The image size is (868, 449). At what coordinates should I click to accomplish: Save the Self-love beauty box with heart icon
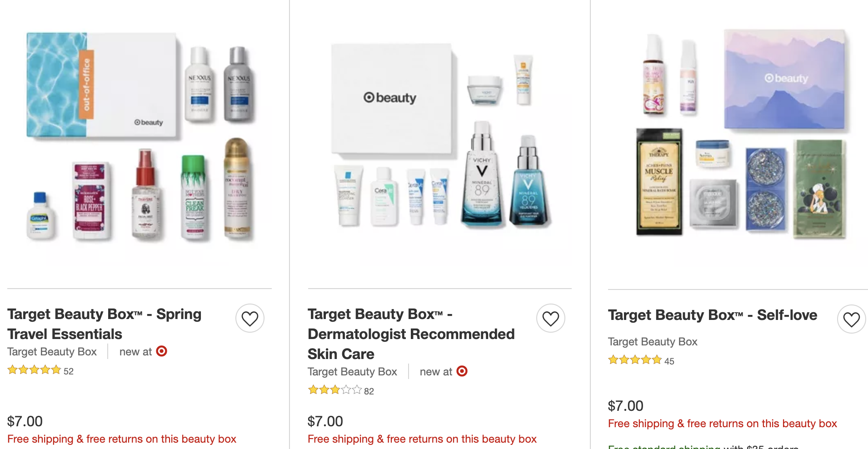tap(852, 319)
